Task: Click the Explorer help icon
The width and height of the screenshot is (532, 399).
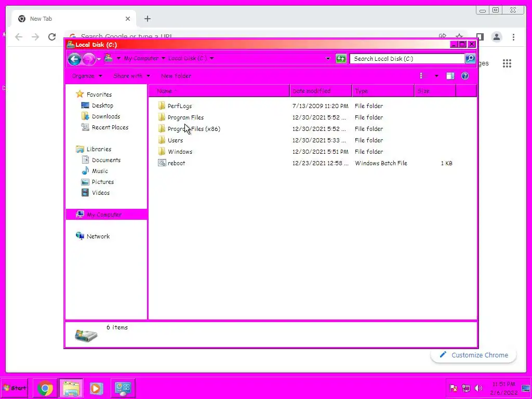Action: [x=465, y=76]
